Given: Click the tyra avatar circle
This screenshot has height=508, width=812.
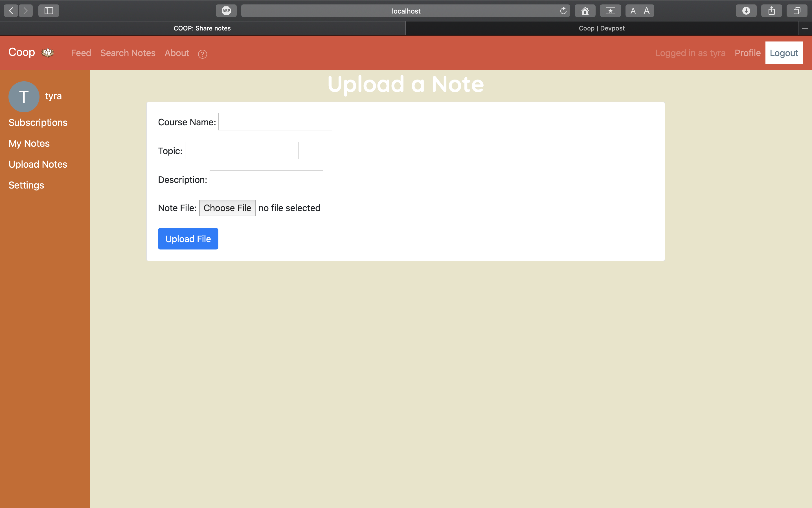Looking at the screenshot, I should [24, 97].
